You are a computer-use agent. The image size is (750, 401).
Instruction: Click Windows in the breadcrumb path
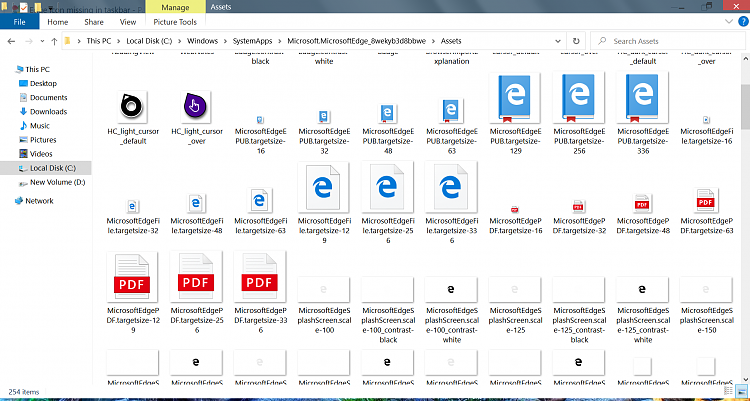202,41
